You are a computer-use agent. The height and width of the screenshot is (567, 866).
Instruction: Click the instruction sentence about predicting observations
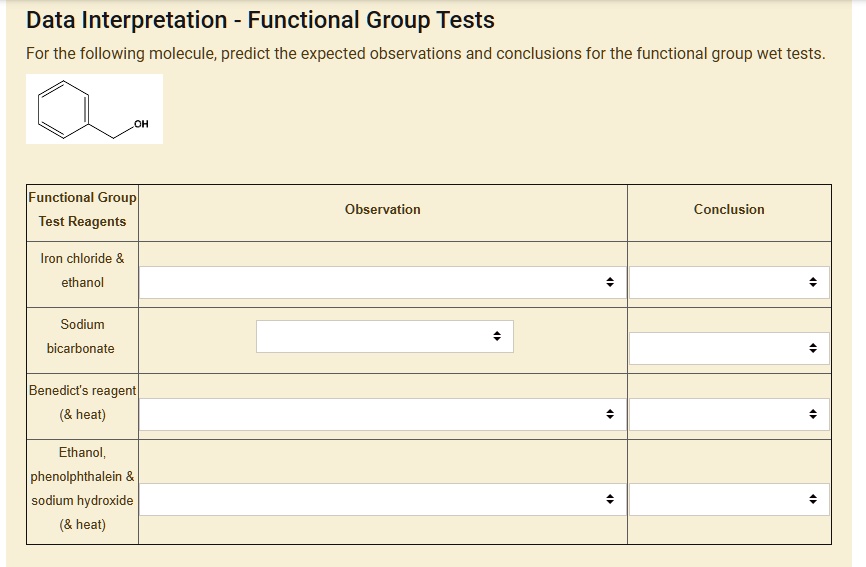coord(426,54)
